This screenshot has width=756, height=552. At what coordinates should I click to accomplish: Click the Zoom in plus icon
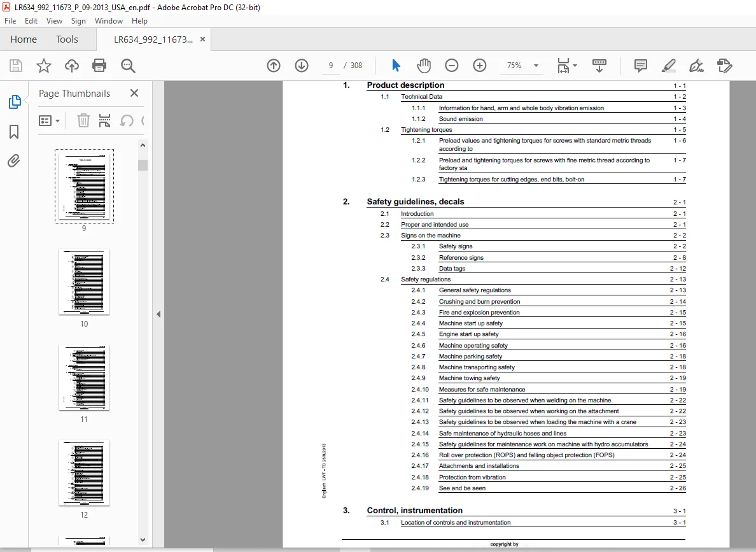[480, 66]
